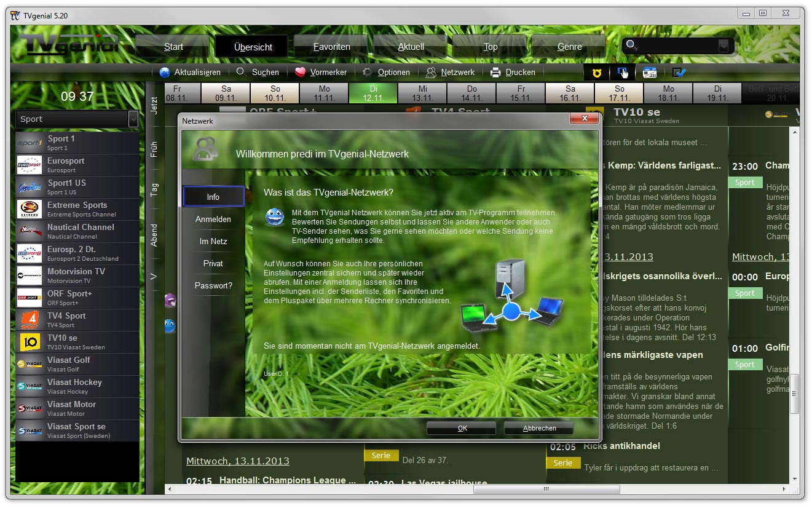The height and width of the screenshot is (508, 812).
Task: Select Extreme Sports channel logo
Action: [x=30, y=209]
